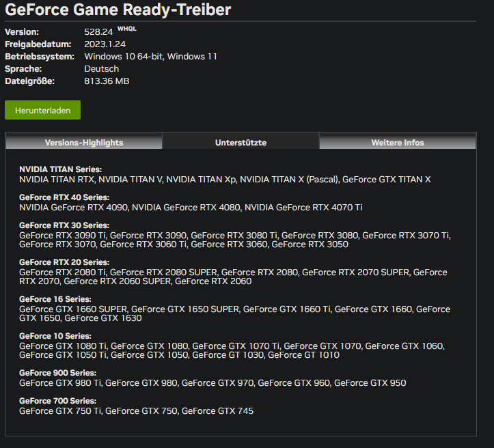
Task: Click the Freigabedatum: label
Action: pyautogui.click(x=38, y=44)
